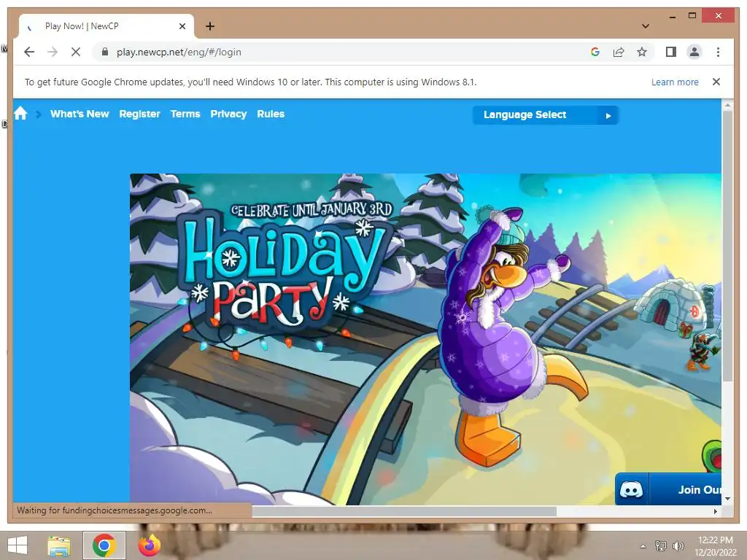Open the Terms page
The image size is (747, 560).
(x=185, y=114)
